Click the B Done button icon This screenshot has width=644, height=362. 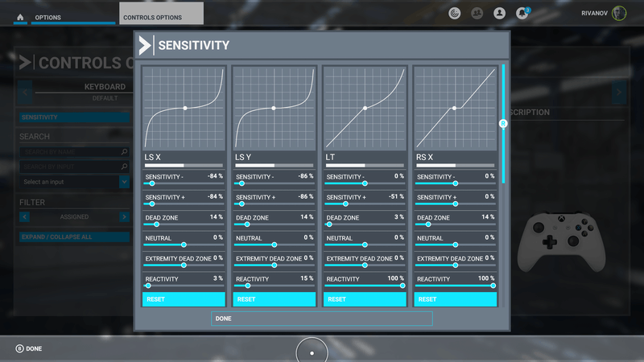click(x=19, y=348)
